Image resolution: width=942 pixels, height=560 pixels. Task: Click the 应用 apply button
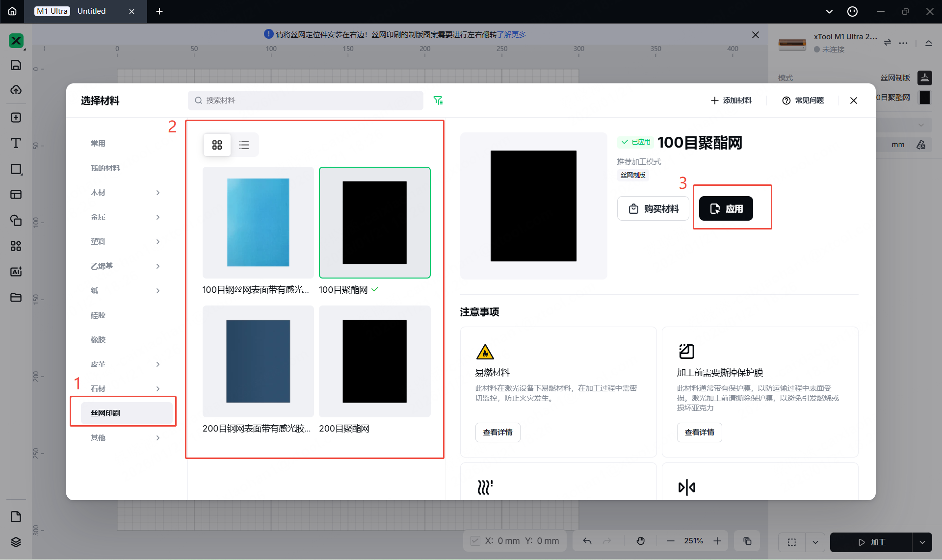point(726,209)
